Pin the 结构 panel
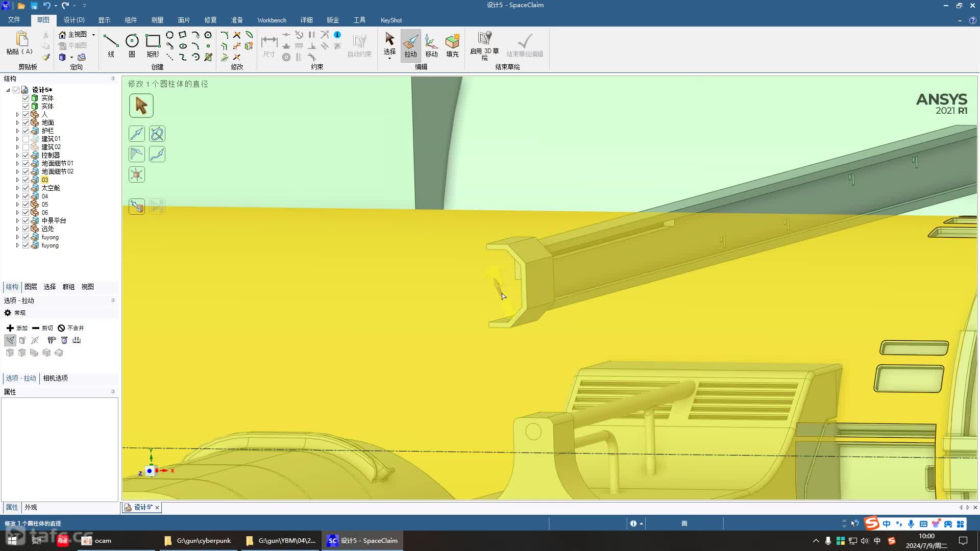 tap(113, 79)
